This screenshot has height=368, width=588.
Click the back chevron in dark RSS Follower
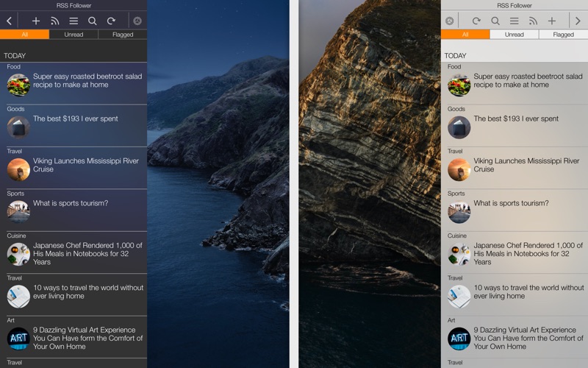click(x=9, y=21)
